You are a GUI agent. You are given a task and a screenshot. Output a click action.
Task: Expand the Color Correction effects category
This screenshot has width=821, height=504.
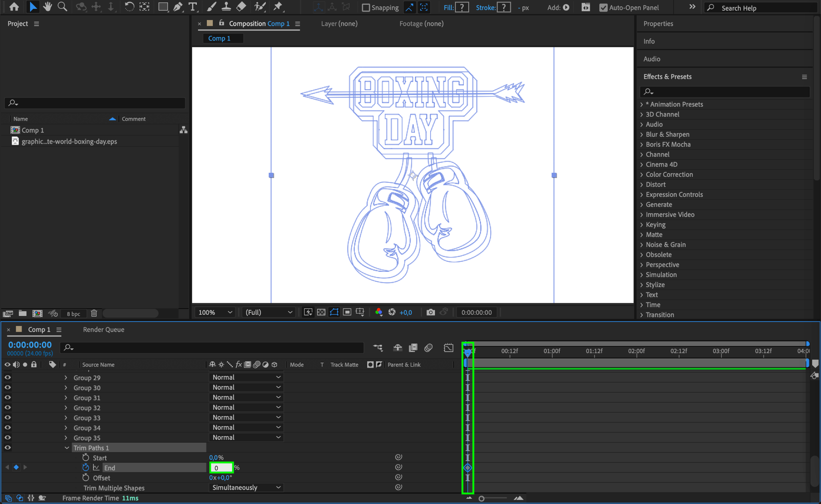(x=642, y=174)
